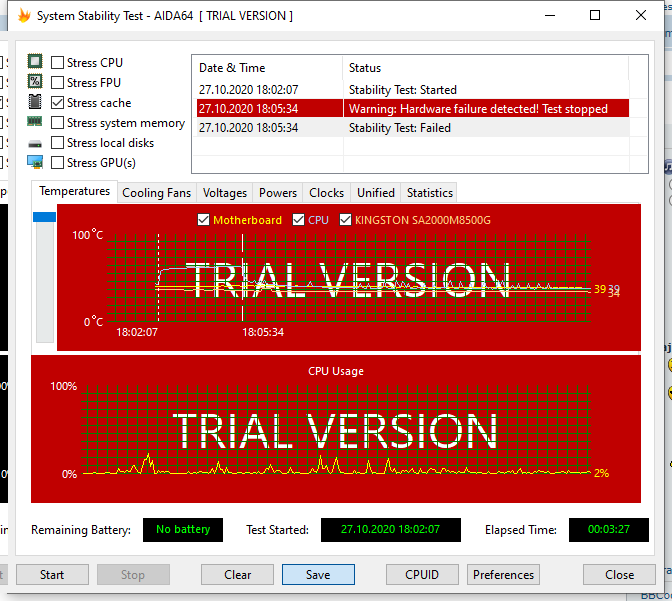Enable the Stress FPU checkbox

click(x=57, y=82)
